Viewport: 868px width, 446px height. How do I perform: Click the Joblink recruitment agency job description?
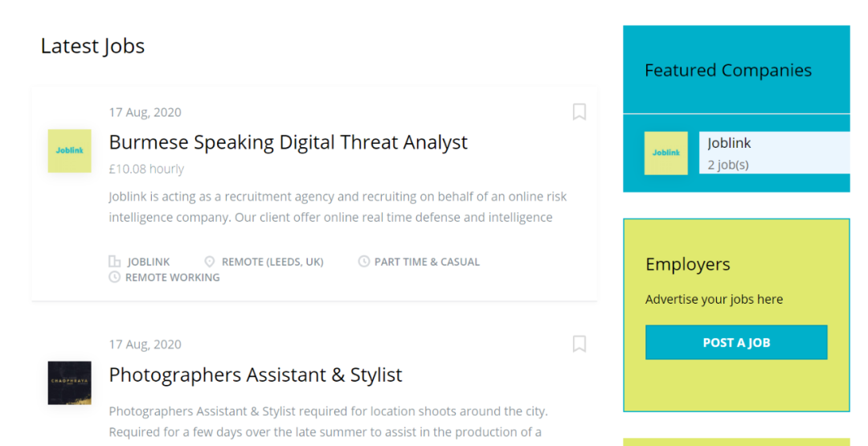[x=338, y=207]
